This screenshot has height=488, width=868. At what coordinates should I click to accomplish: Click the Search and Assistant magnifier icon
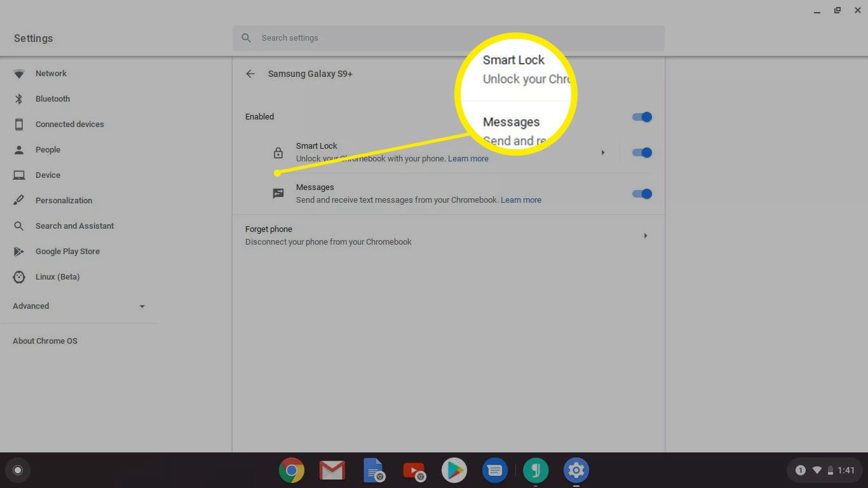[x=19, y=226]
